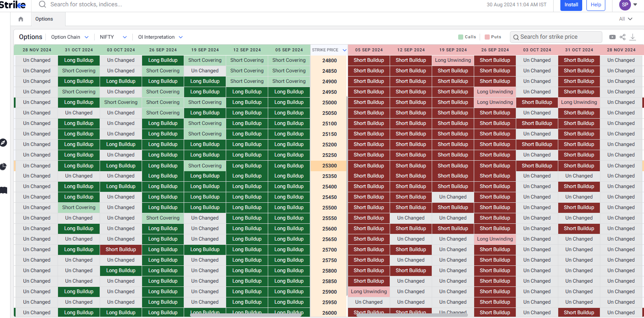Click the Options panel title
Viewport: 644px width, 318px height.
point(31,37)
